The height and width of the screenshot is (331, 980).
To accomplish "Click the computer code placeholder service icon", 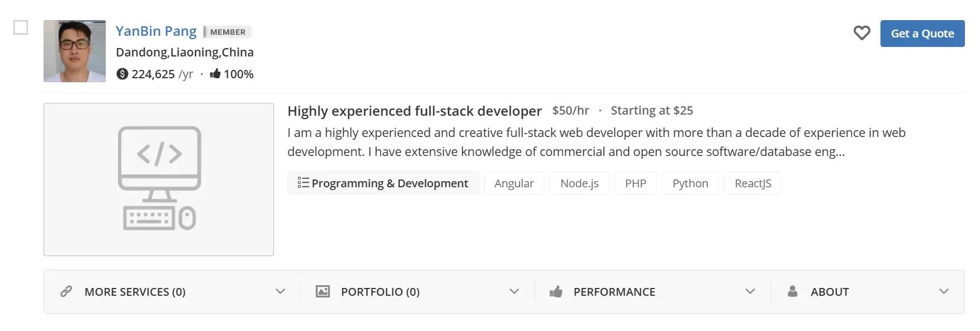I will point(159,178).
